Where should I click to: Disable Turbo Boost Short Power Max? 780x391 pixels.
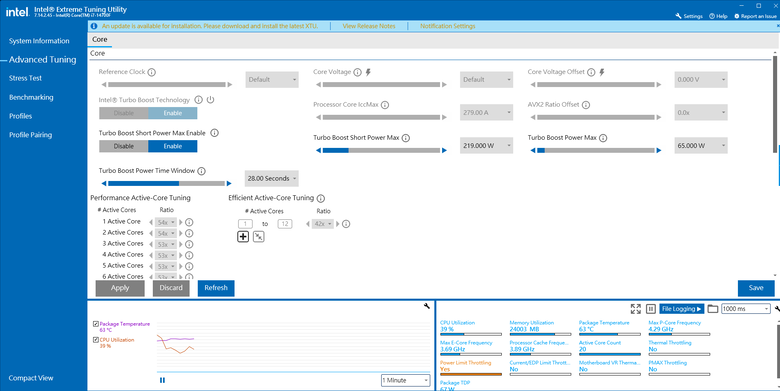[124, 146]
